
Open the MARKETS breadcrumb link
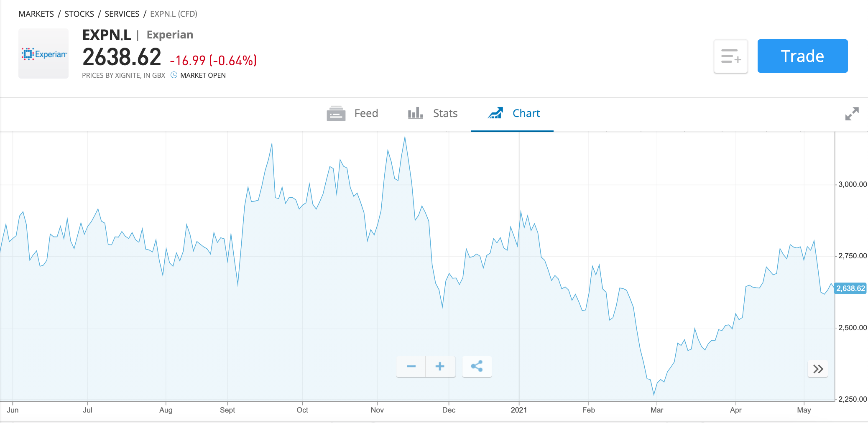[x=36, y=14]
